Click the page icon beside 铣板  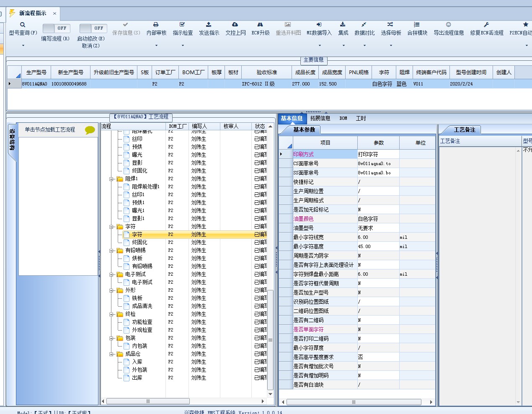127,298
